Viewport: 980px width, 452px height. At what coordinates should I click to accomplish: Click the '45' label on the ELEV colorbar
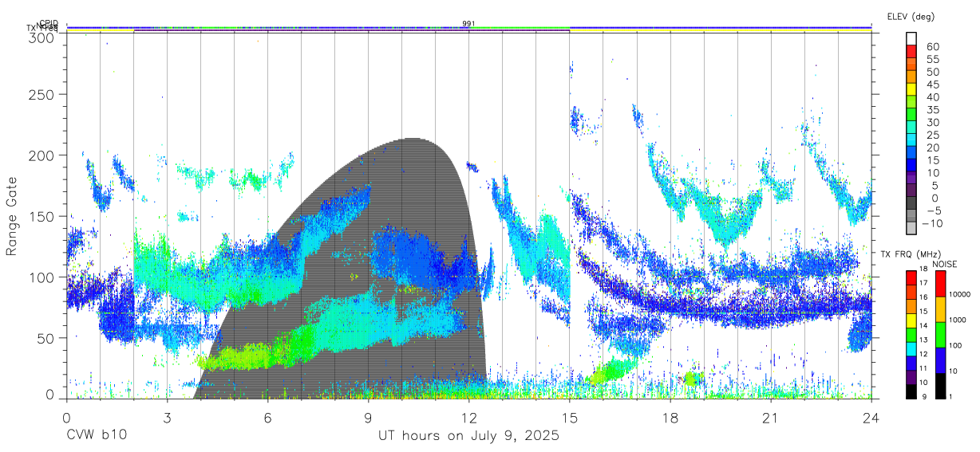point(932,85)
